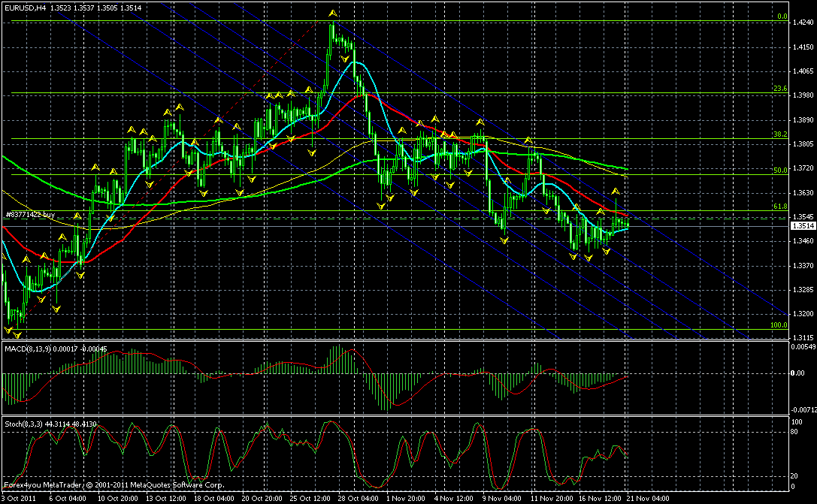Select the Fibonacci 38.2 level label
This screenshot has height=504, width=817.
780,134
